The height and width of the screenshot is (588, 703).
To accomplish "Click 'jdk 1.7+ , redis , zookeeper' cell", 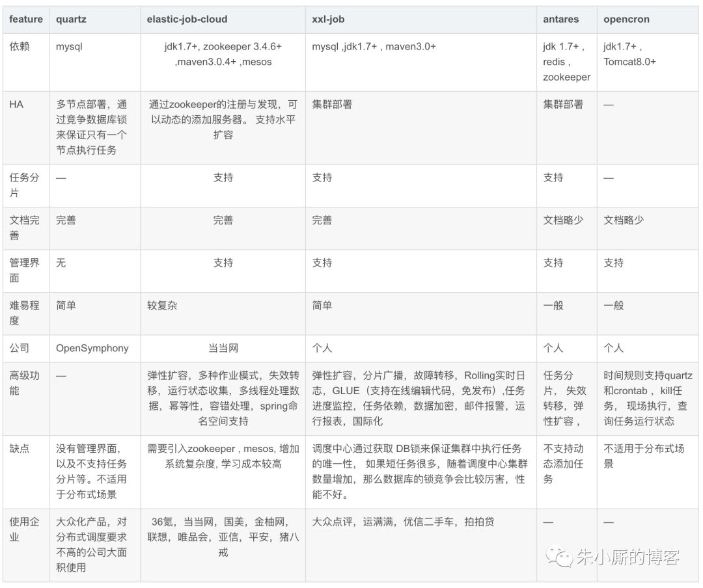I will point(566,62).
